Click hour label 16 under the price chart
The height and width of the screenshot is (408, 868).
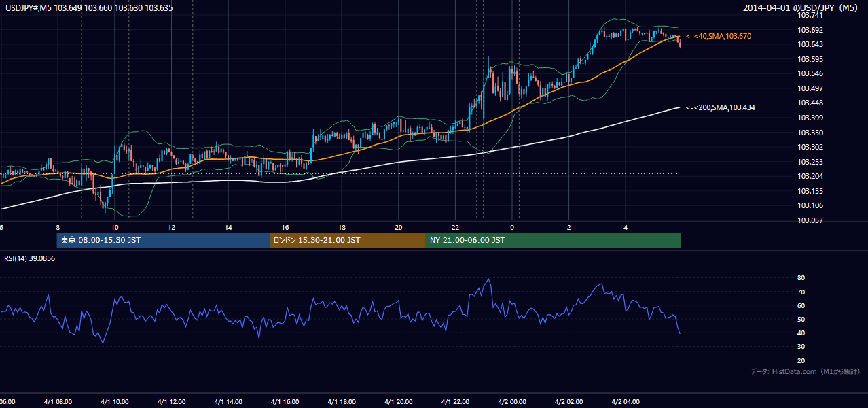(285, 227)
